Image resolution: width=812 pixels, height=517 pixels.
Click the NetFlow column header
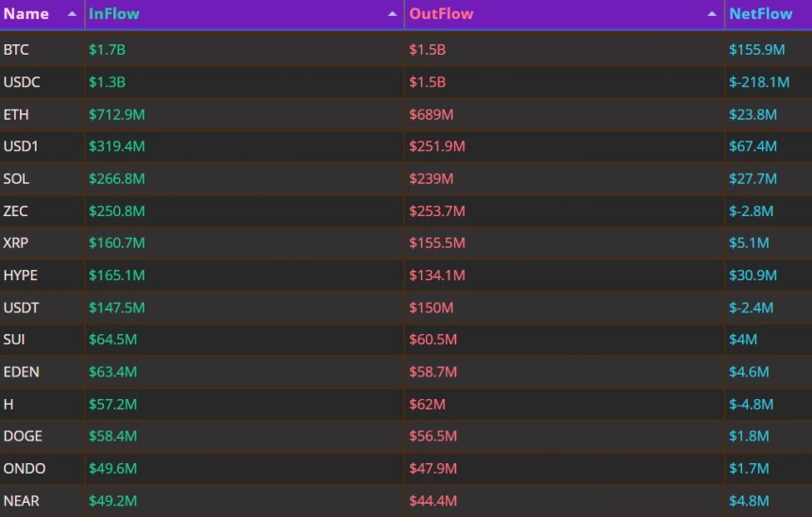point(761,13)
